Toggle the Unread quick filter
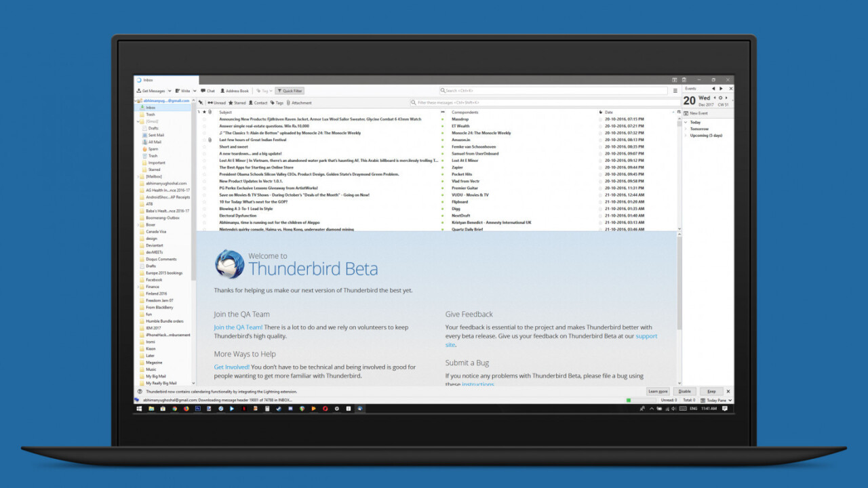 [216, 103]
